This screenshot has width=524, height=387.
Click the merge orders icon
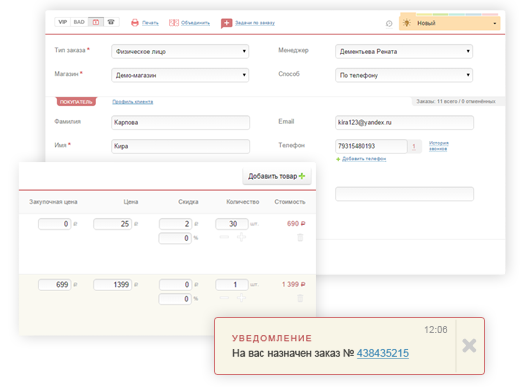coord(174,23)
